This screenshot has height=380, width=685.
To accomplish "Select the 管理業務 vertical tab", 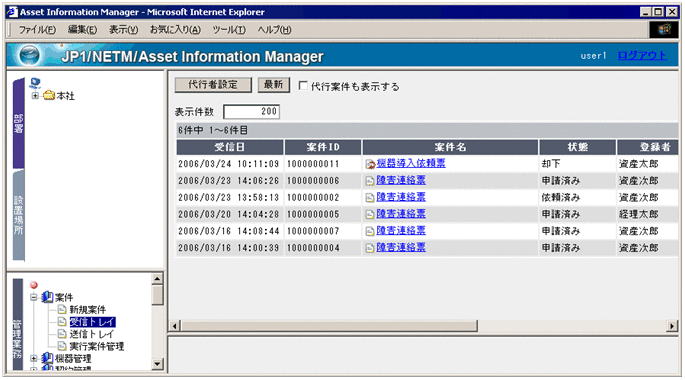I will click(x=17, y=325).
